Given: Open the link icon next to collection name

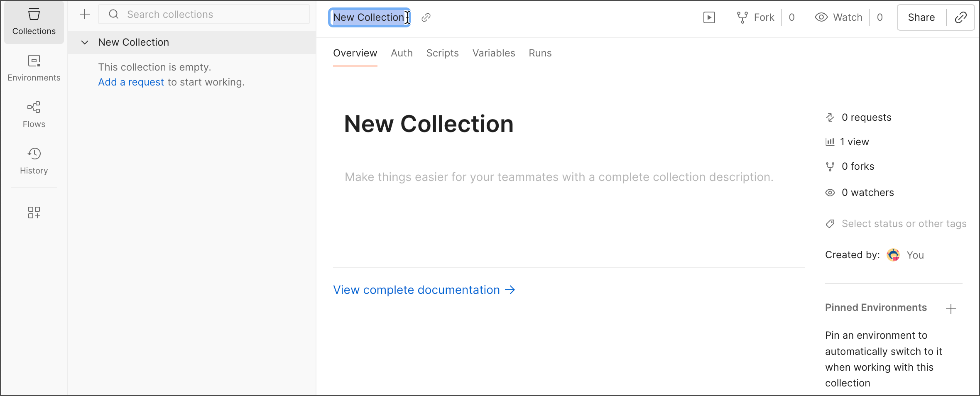Looking at the screenshot, I should point(426,17).
